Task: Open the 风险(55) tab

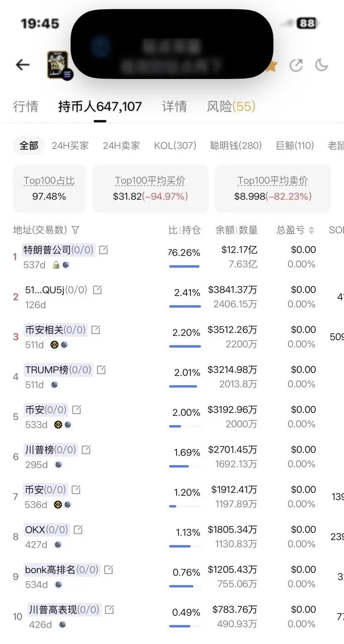Action: click(231, 107)
